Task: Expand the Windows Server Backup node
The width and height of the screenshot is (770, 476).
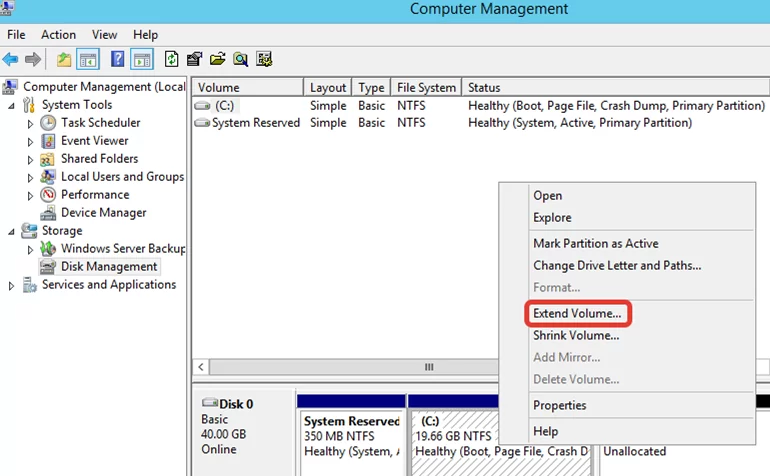Action: [x=30, y=250]
